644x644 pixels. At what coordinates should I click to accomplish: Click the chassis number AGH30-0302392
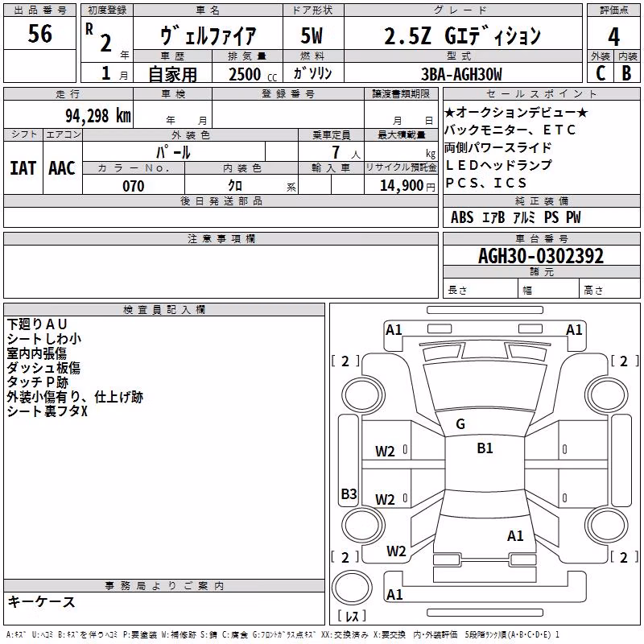point(541,256)
